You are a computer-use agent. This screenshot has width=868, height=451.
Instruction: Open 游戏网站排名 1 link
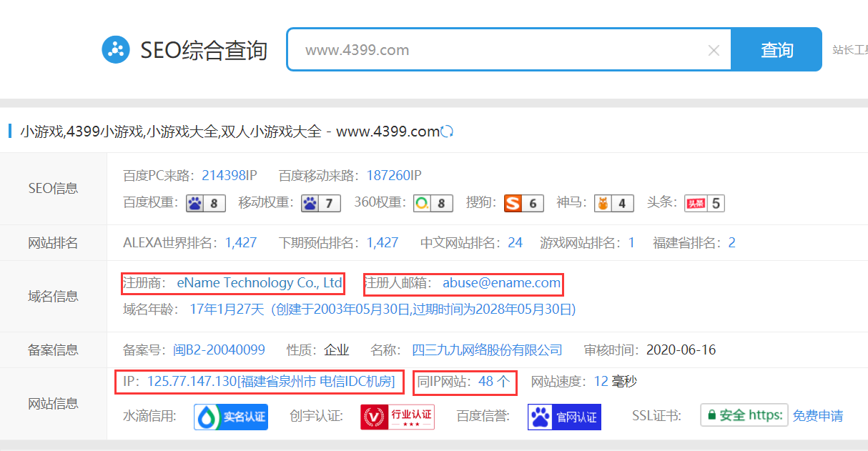(x=631, y=242)
